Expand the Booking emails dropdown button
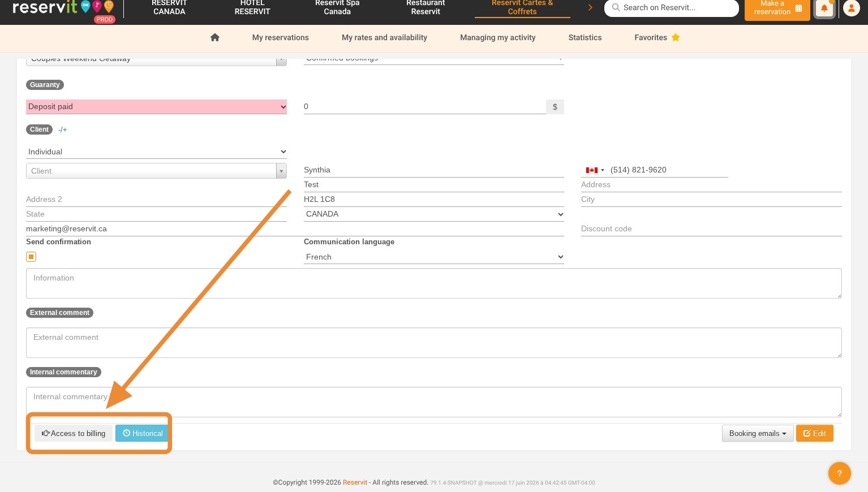 (758, 433)
